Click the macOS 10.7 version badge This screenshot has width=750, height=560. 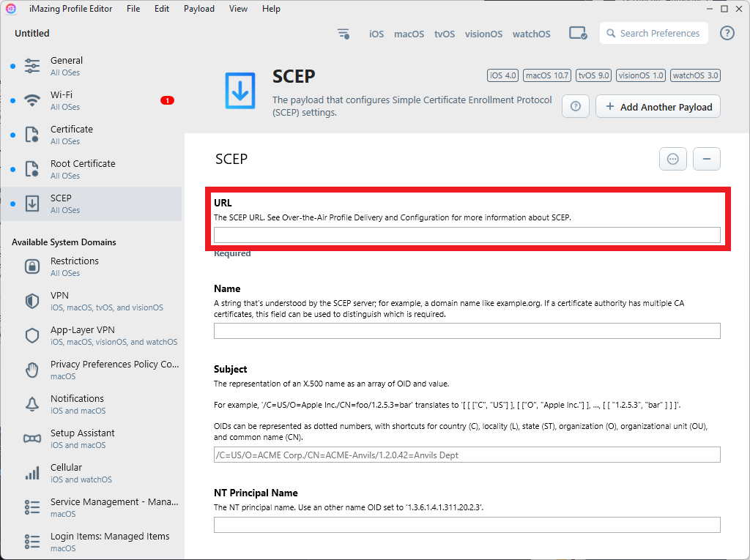[x=547, y=75]
